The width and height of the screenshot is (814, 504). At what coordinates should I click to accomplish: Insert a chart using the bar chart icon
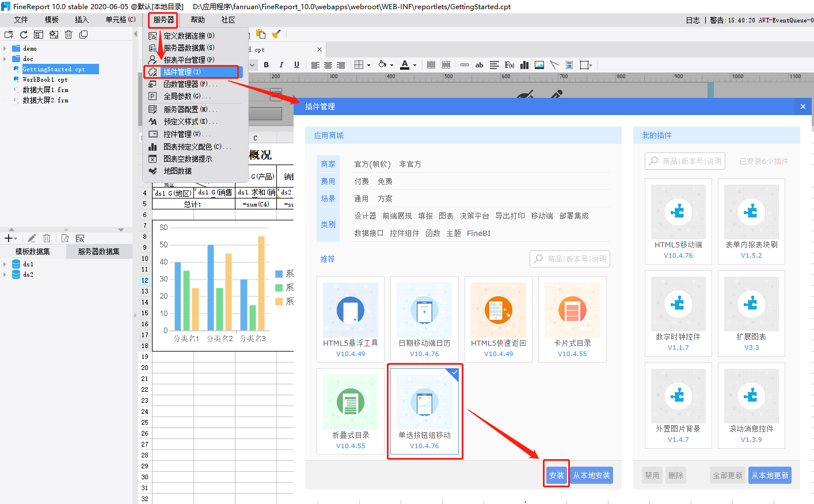pos(524,65)
